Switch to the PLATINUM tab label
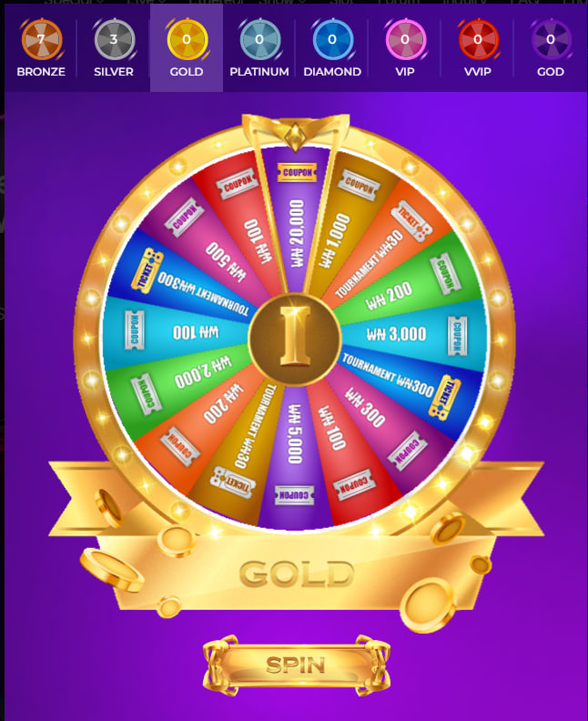This screenshot has width=588, height=721. tap(259, 72)
